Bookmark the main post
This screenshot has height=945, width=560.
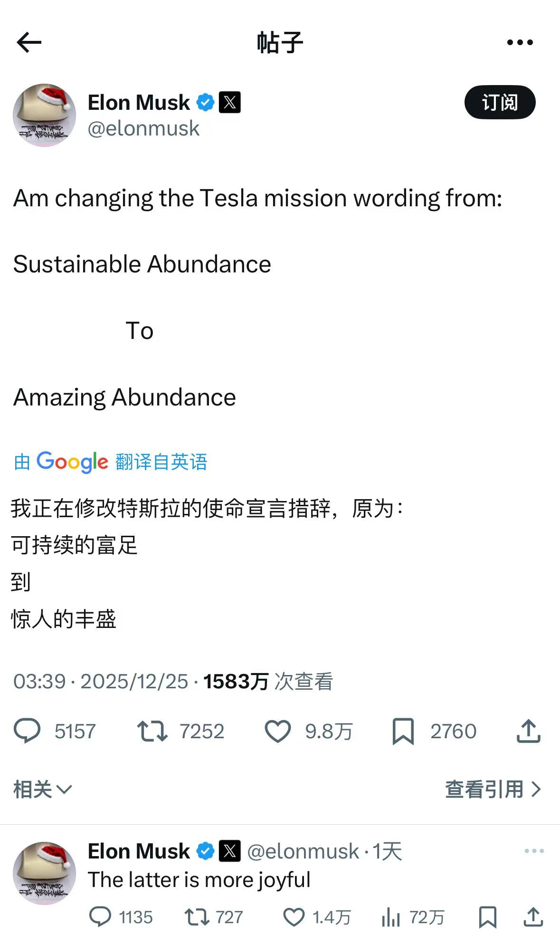click(403, 731)
